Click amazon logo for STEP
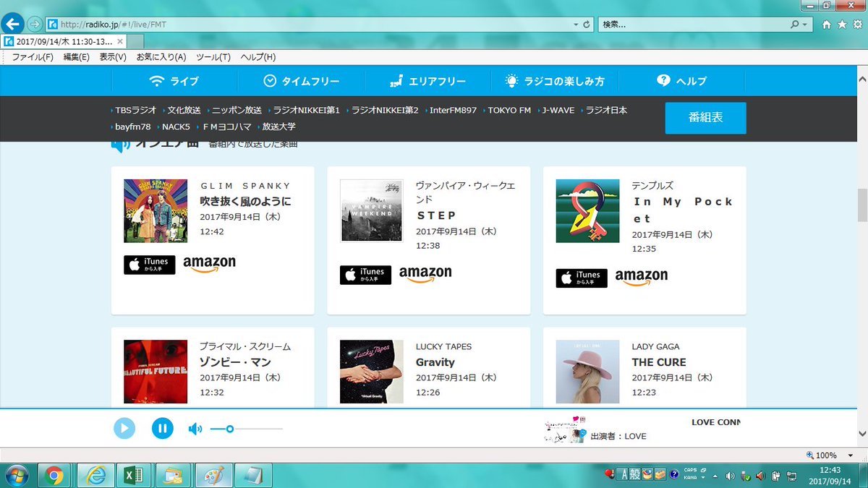Image resolution: width=868 pixels, height=488 pixels. [x=425, y=275]
